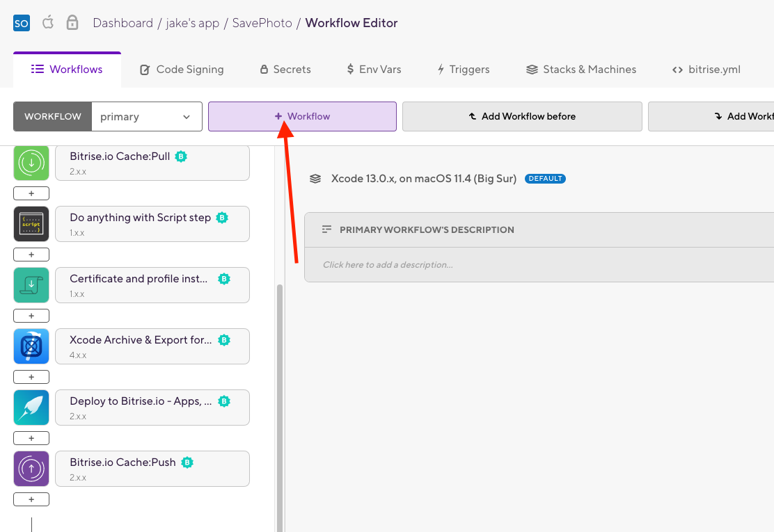Click the Code Signing tab icon
The width and height of the screenshot is (774, 532).
(145, 70)
